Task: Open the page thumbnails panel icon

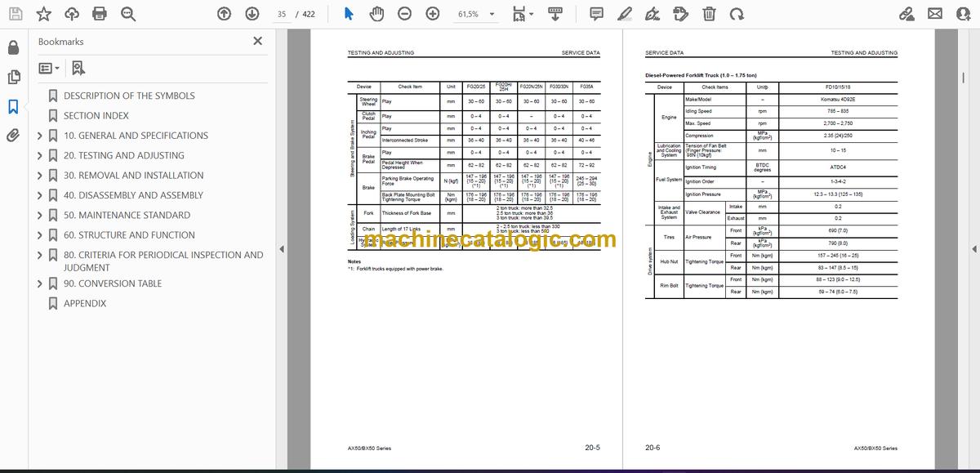Action: pyautogui.click(x=13, y=78)
